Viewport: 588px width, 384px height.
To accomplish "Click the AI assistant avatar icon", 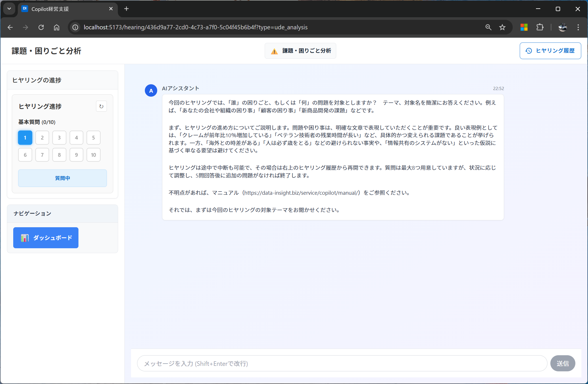I will (151, 90).
